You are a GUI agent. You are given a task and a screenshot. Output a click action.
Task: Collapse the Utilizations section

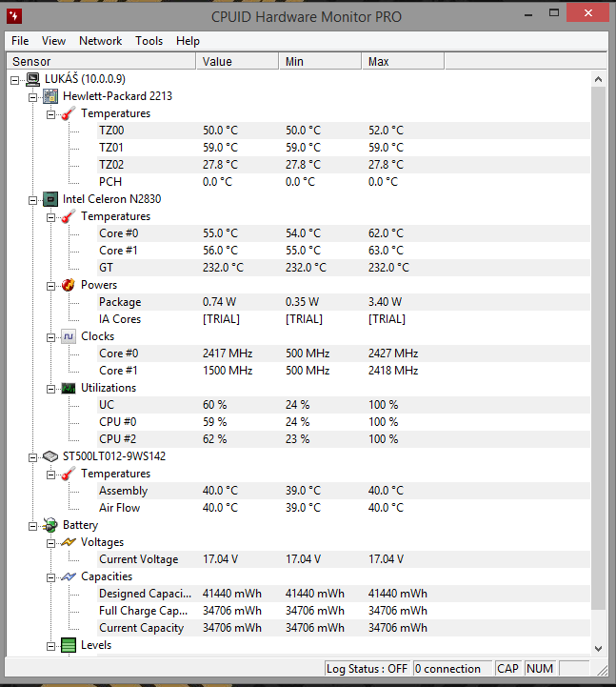(x=50, y=388)
